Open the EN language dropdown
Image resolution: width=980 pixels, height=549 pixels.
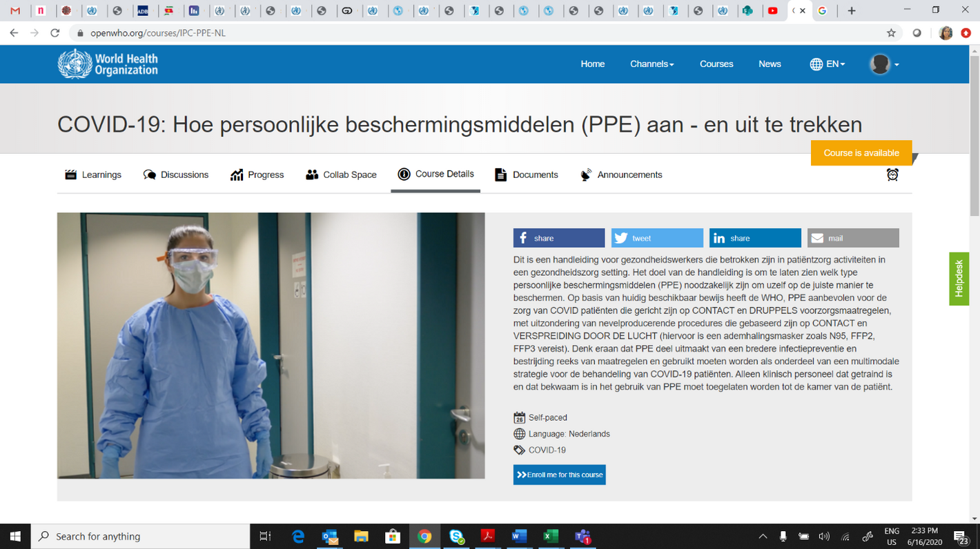click(x=827, y=63)
